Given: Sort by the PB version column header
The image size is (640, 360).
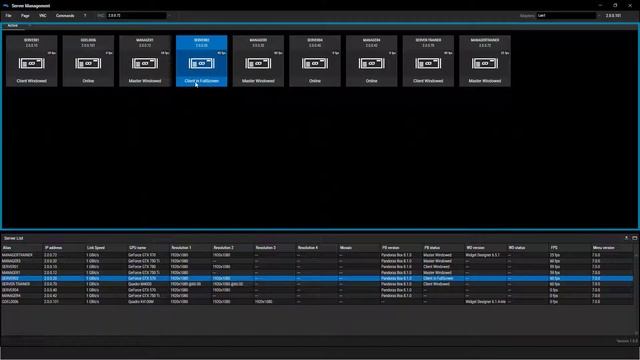Looking at the screenshot, I should click(400, 248).
